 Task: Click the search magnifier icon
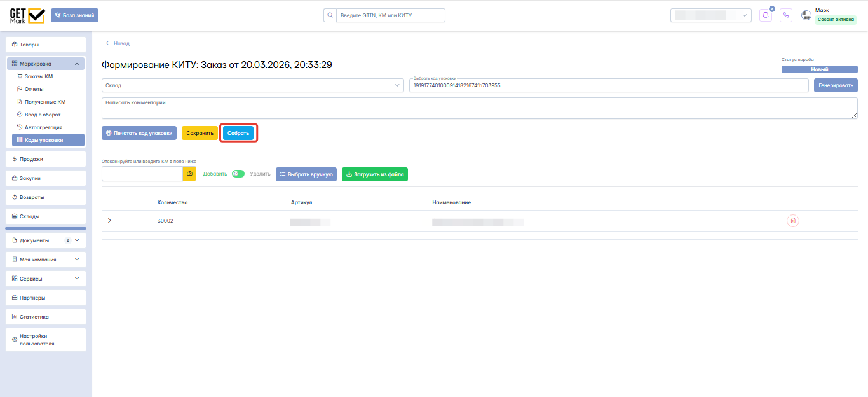pyautogui.click(x=330, y=15)
